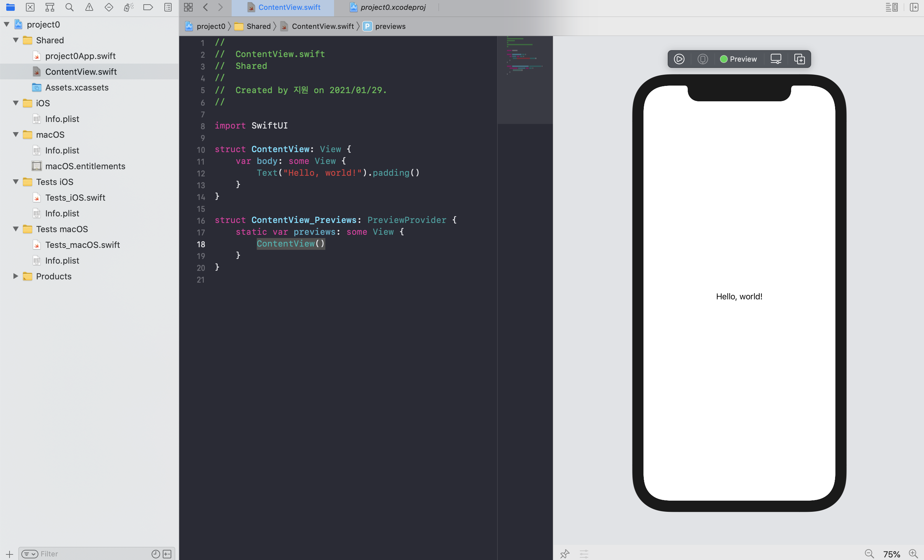
Task: Toggle recent files filter clock icon
Action: point(156,554)
